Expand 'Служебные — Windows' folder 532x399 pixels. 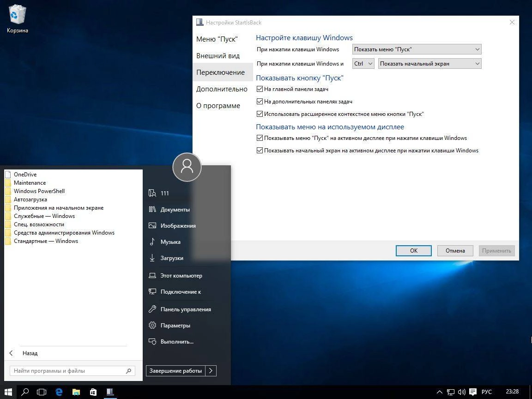pyautogui.click(x=44, y=216)
